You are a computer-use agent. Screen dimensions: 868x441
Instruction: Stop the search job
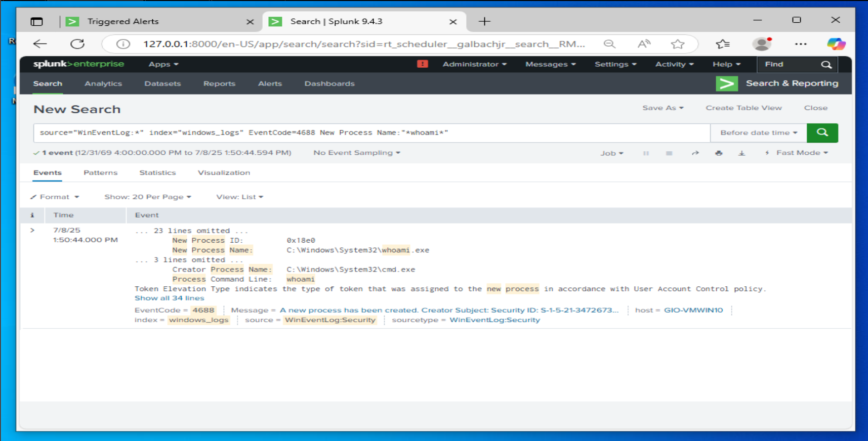pos(669,153)
